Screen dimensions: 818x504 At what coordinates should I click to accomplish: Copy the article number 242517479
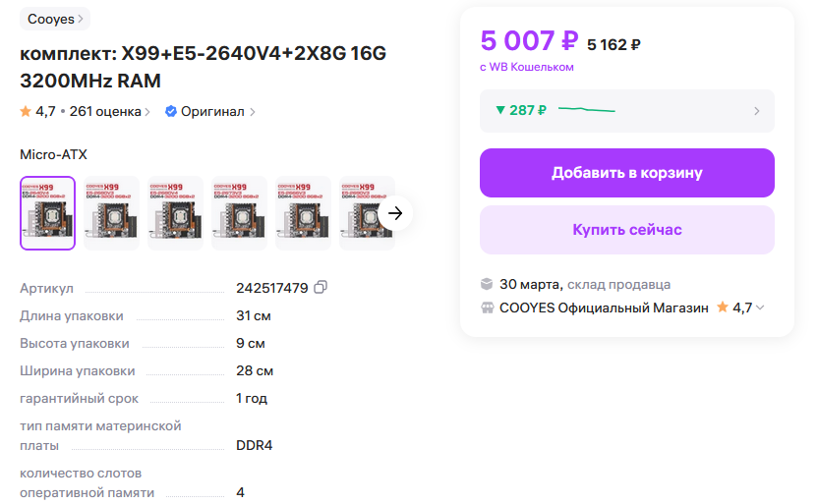(320, 288)
